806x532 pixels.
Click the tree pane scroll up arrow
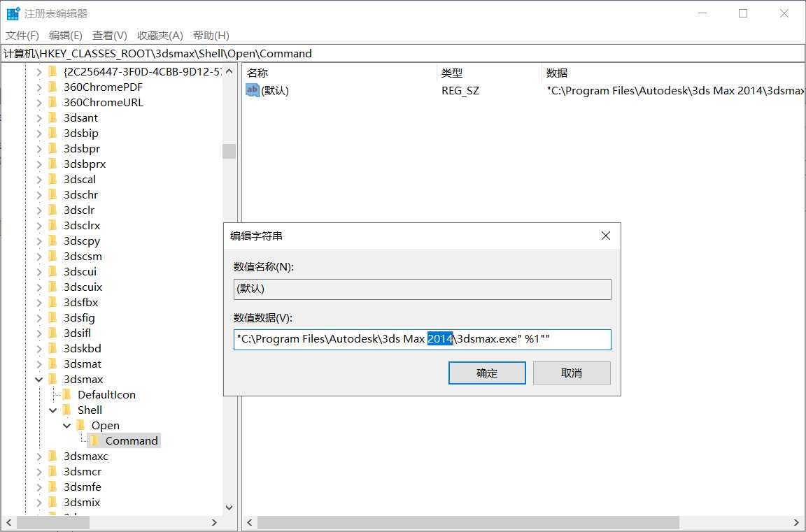229,72
